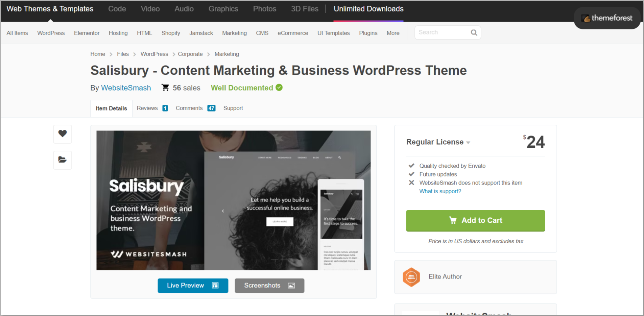Click the Elite Author label
The width and height of the screenshot is (644, 316).
[445, 277]
